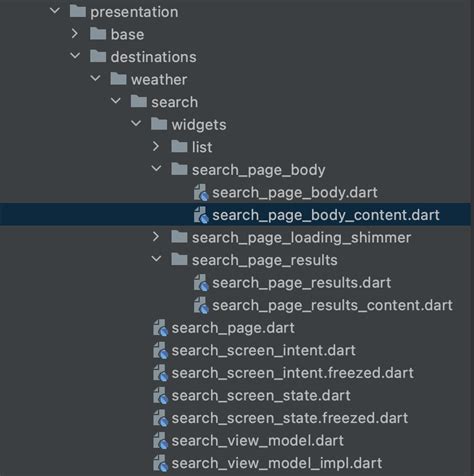Select the presentation folder name
Viewport: 474px width, 476px height.
(134, 12)
